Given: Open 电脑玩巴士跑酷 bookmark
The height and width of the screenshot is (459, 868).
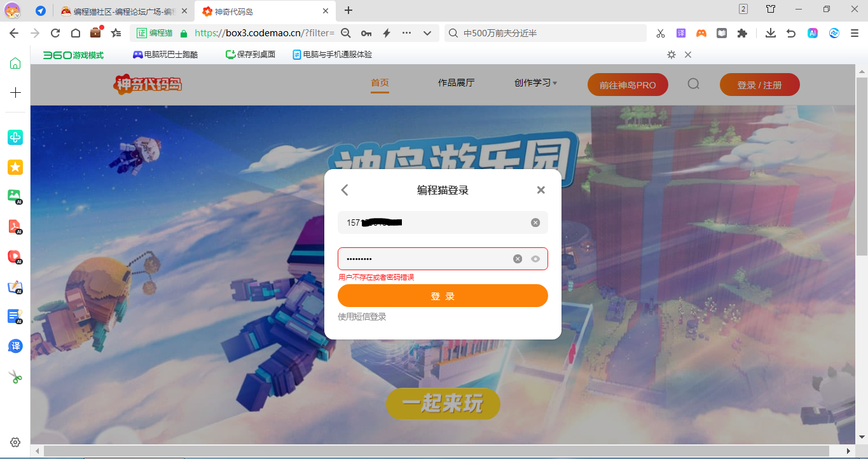Looking at the screenshot, I should (x=165, y=55).
